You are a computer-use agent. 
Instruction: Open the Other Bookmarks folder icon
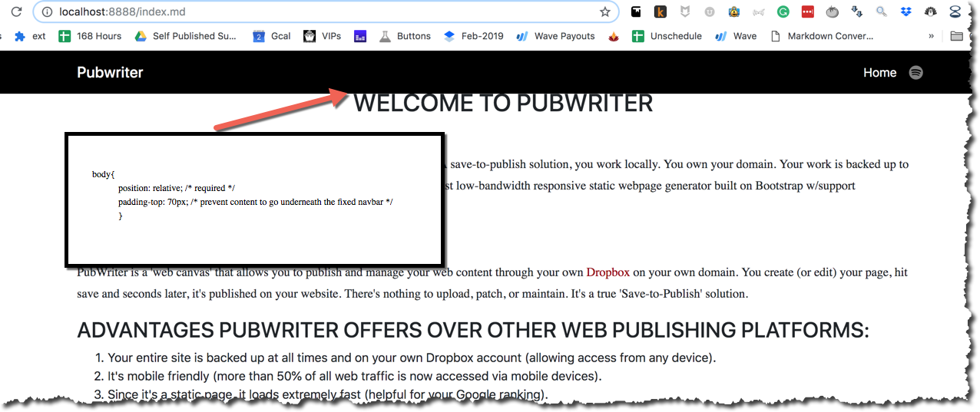[956, 36]
